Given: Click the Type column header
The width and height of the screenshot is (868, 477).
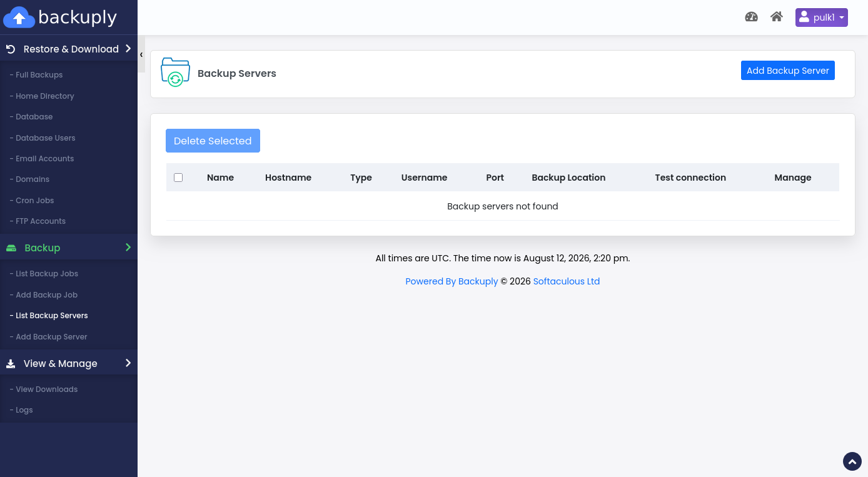Looking at the screenshot, I should (361, 178).
